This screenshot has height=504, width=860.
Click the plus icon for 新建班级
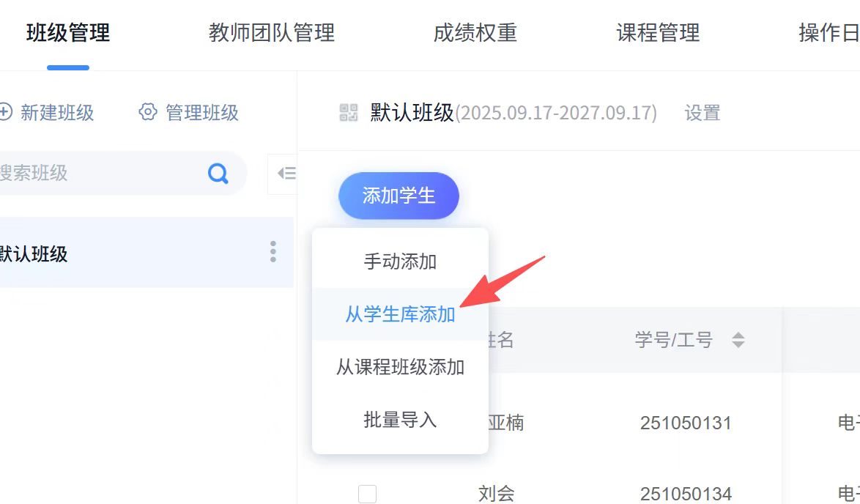pyautogui.click(x=5, y=113)
